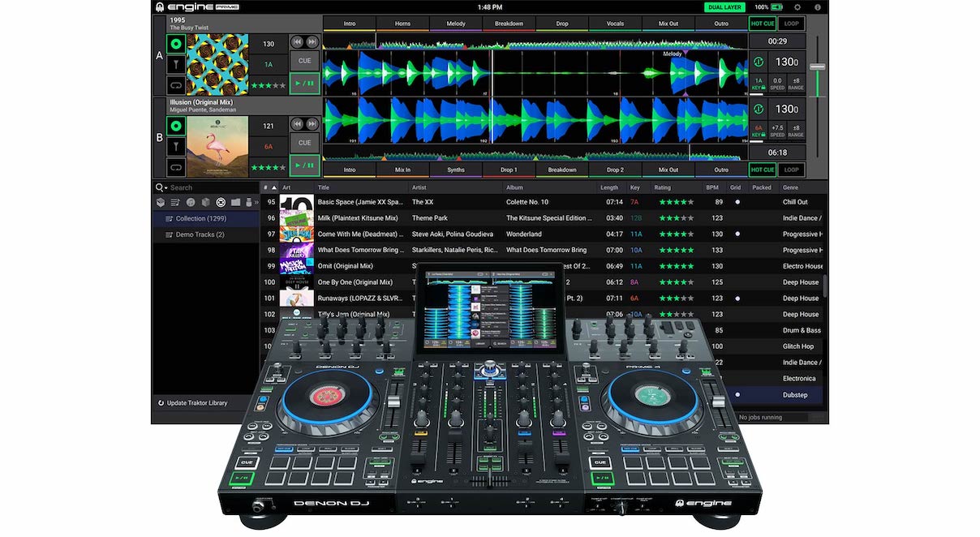Adjust the pitch slider on the right edge

[817, 67]
